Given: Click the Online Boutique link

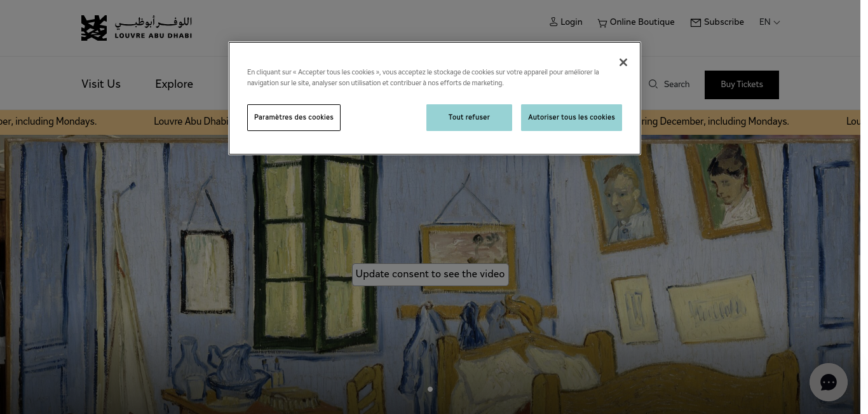Looking at the screenshot, I should pyautogui.click(x=642, y=22).
